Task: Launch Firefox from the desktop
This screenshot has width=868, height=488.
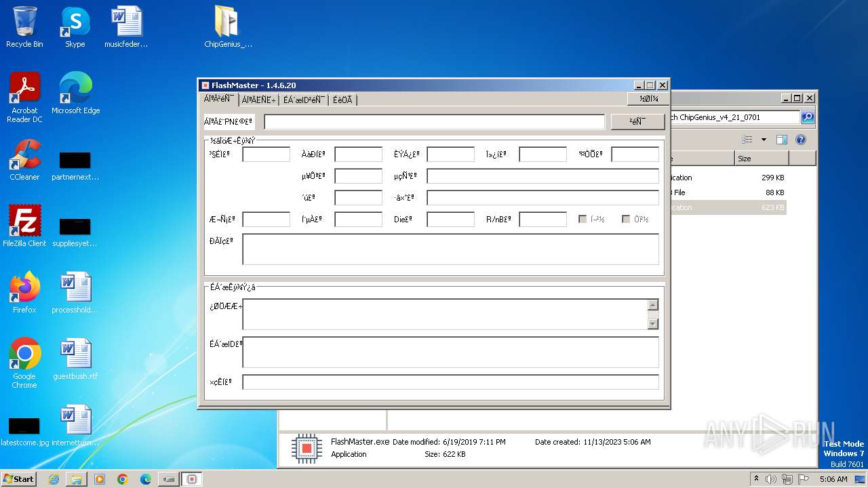Action: 24,293
